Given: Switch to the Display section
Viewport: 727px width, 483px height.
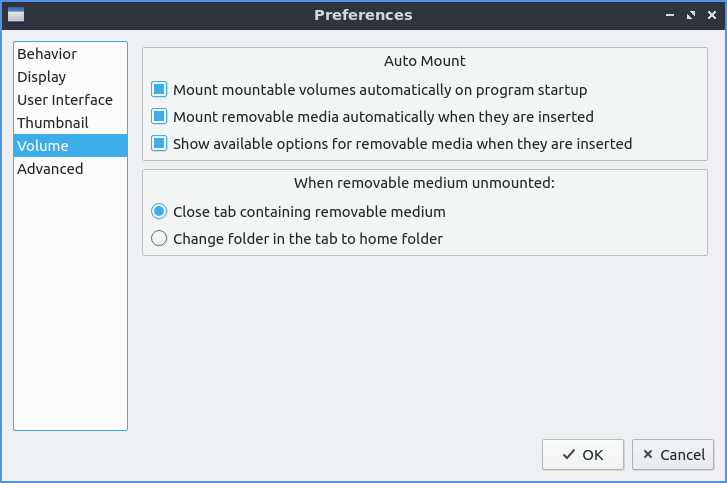Looking at the screenshot, I should [42, 77].
